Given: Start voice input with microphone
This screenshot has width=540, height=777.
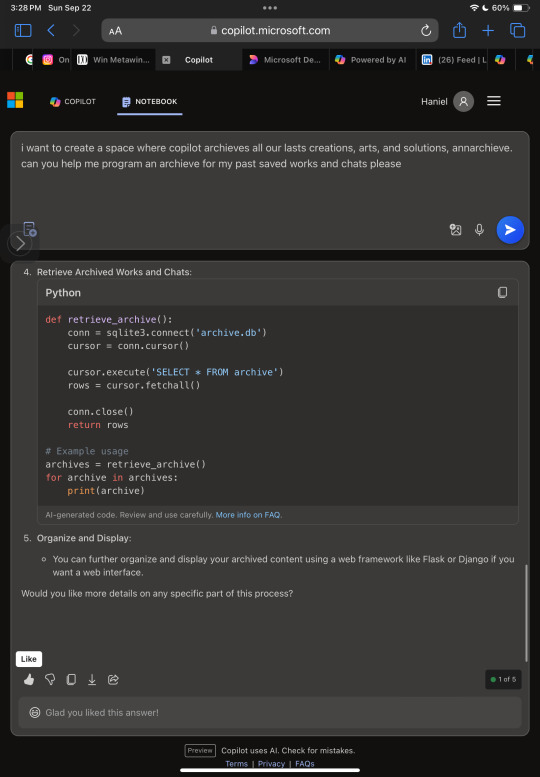Looking at the screenshot, I should point(479,229).
